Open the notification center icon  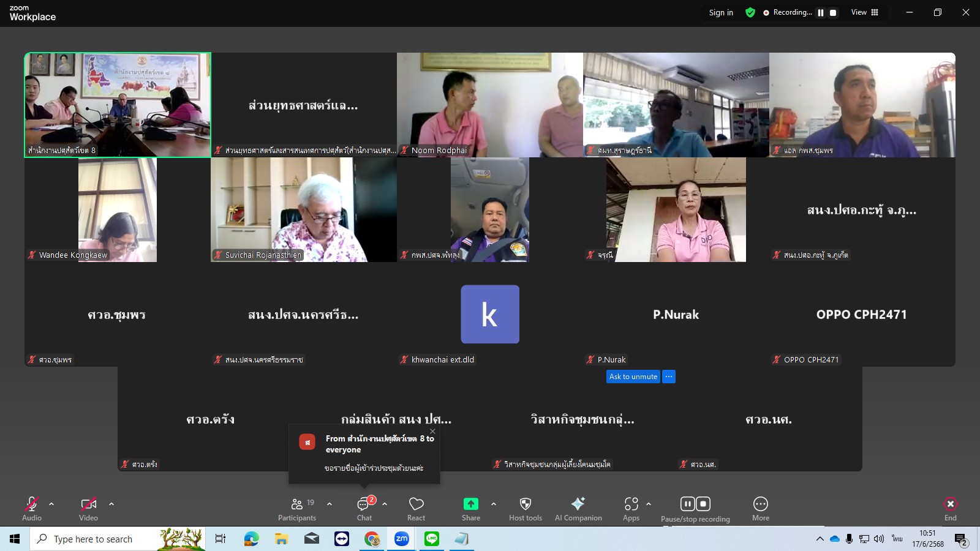click(x=960, y=539)
